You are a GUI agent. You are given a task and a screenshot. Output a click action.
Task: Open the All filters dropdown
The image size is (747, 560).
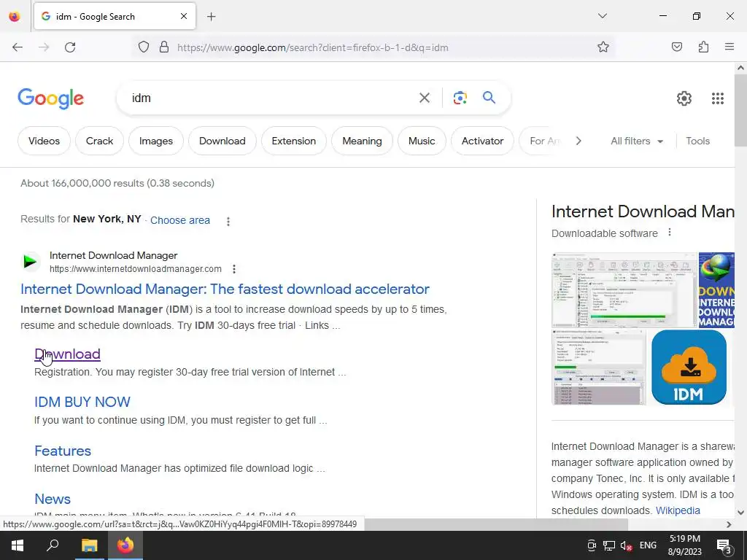pos(637,141)
